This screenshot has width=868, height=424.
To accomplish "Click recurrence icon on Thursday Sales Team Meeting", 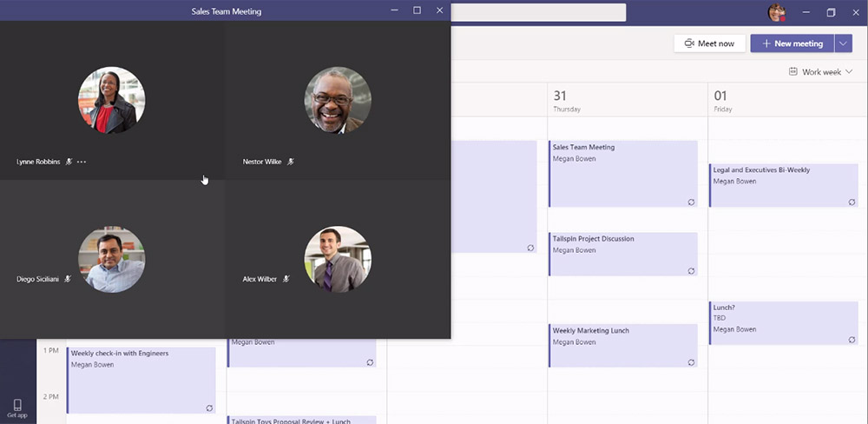I will 691,202.
